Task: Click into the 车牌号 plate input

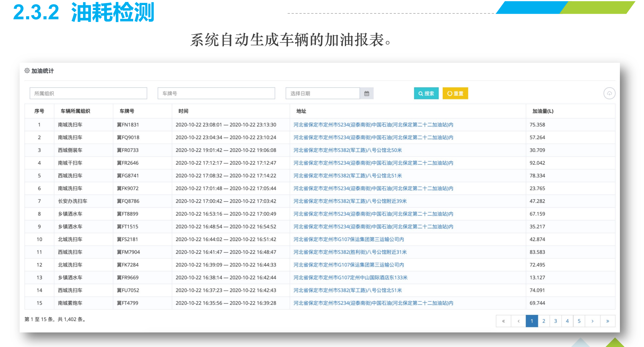Action: pos(216,94)
